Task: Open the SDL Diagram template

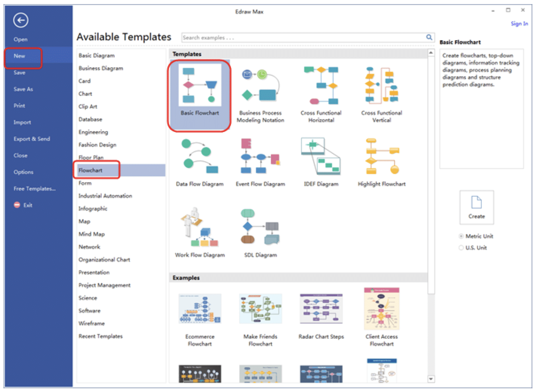Action: [x=260, y=233]
